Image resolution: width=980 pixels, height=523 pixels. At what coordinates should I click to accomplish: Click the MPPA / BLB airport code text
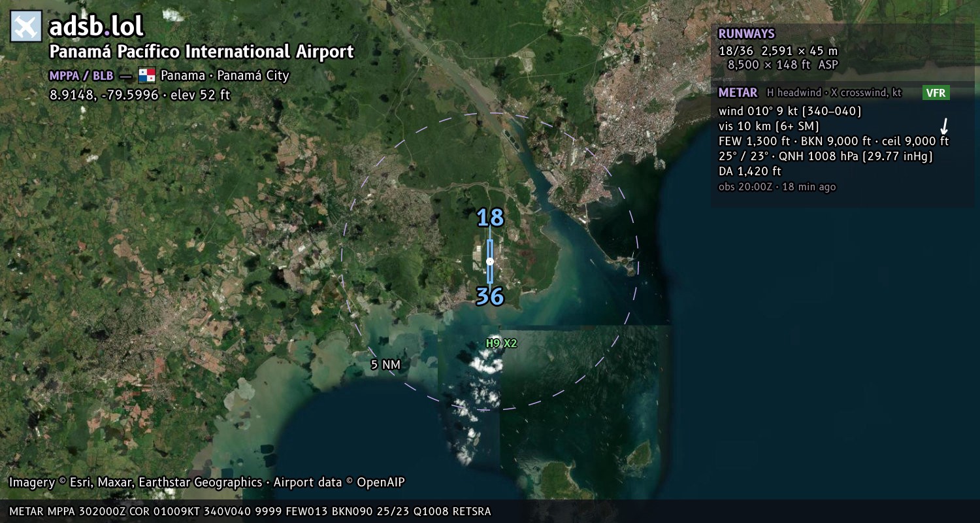coord(81,76)
